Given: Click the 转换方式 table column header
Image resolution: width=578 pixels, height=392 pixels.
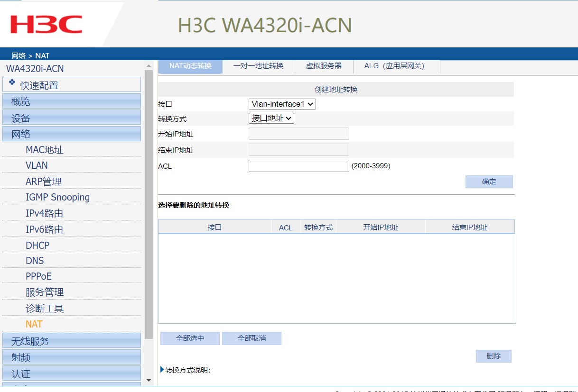Looking at the screenshot, I should (318, 227).
